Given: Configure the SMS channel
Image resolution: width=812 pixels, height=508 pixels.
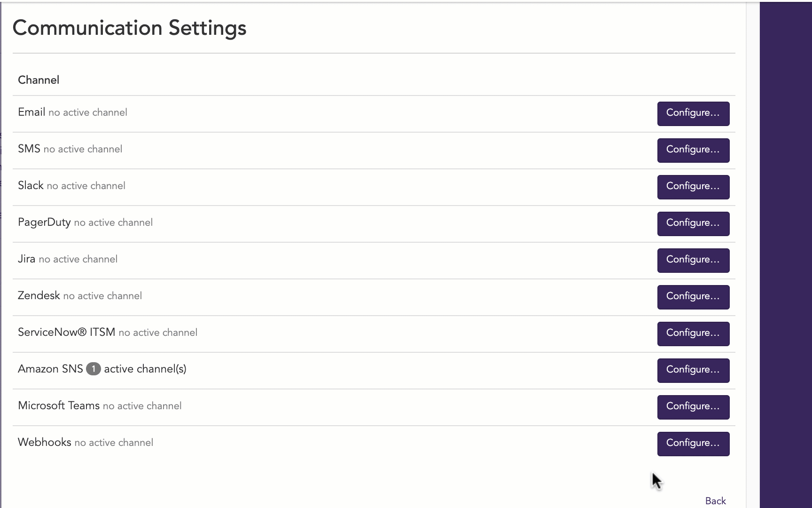Looking at the screenshot, I should click(x=693, y=150).
